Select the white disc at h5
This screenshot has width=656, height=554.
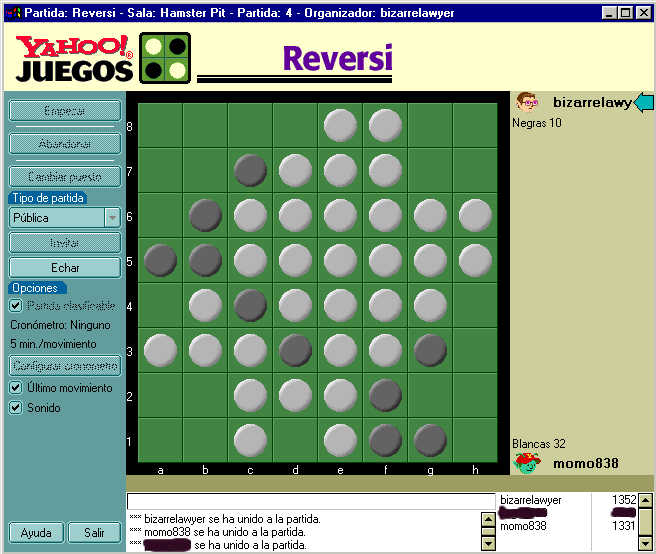(475, 261)
